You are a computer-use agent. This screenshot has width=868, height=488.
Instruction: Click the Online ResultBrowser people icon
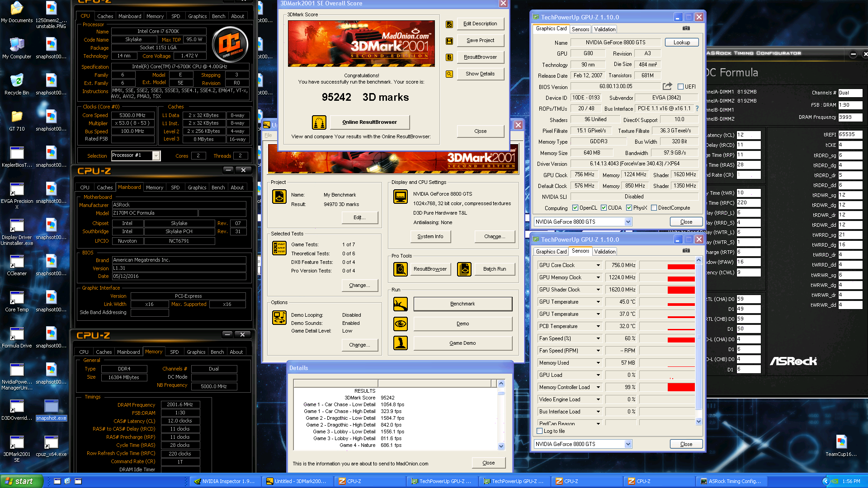(x=319, y=122)
